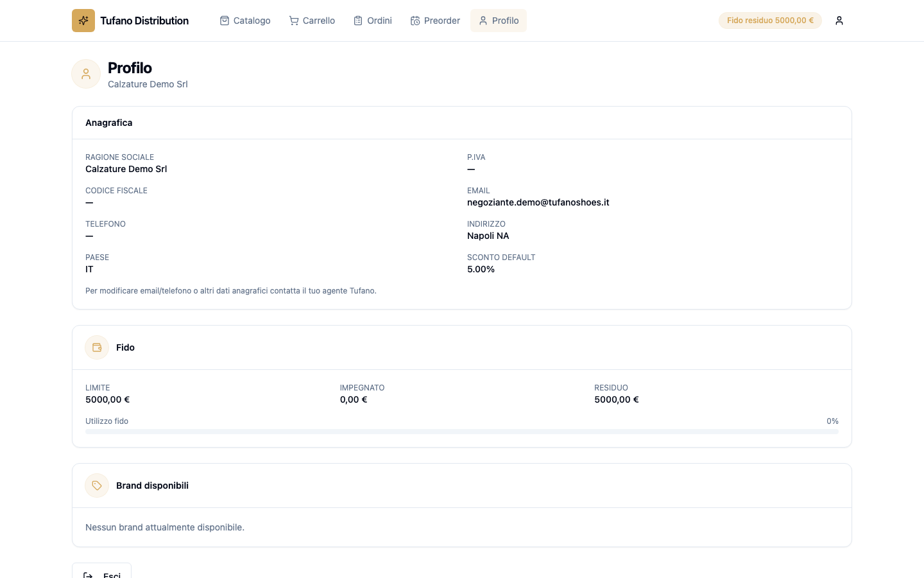The width and height of the screenshot is (924, 578).
Task: Click the Calzature Demo Srl subtitle under Profilo
Action: point(148,84)
